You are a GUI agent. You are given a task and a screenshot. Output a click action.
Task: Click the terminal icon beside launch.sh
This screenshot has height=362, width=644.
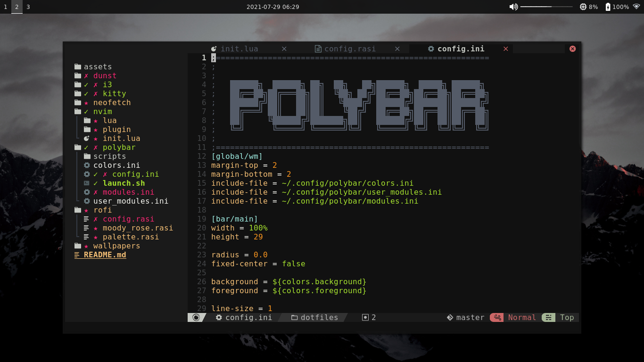(x=87, y=183)
